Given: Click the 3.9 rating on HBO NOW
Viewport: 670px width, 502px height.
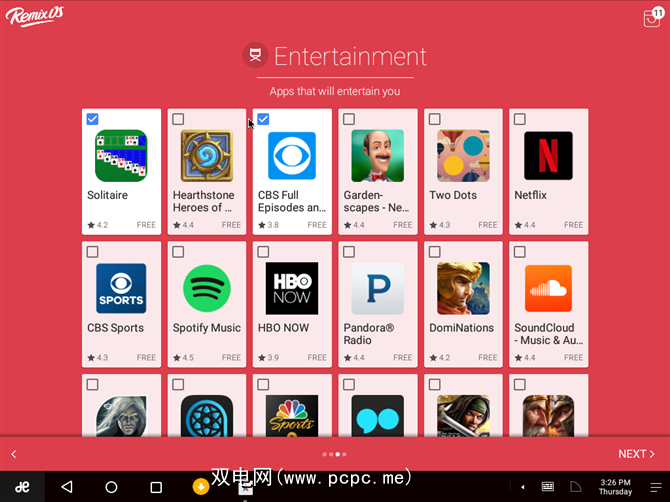Looking at the screenshot, I should pos(268,358).
